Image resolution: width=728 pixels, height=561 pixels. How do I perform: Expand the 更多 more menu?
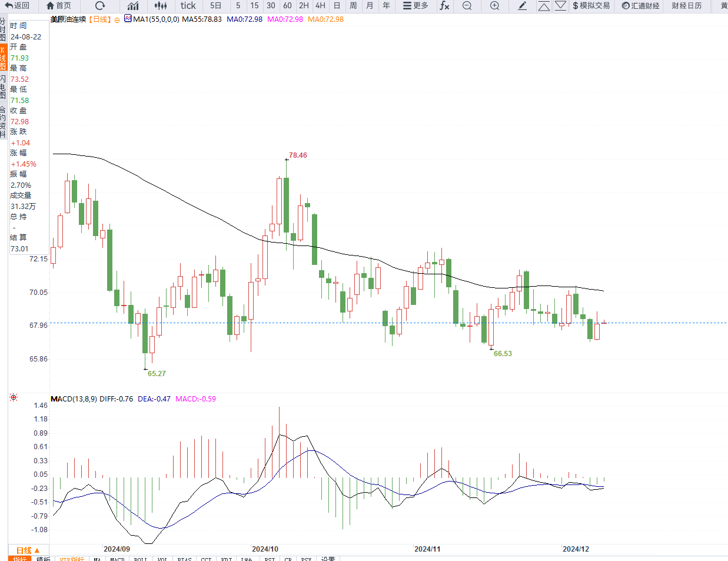(x=415, y=6)
